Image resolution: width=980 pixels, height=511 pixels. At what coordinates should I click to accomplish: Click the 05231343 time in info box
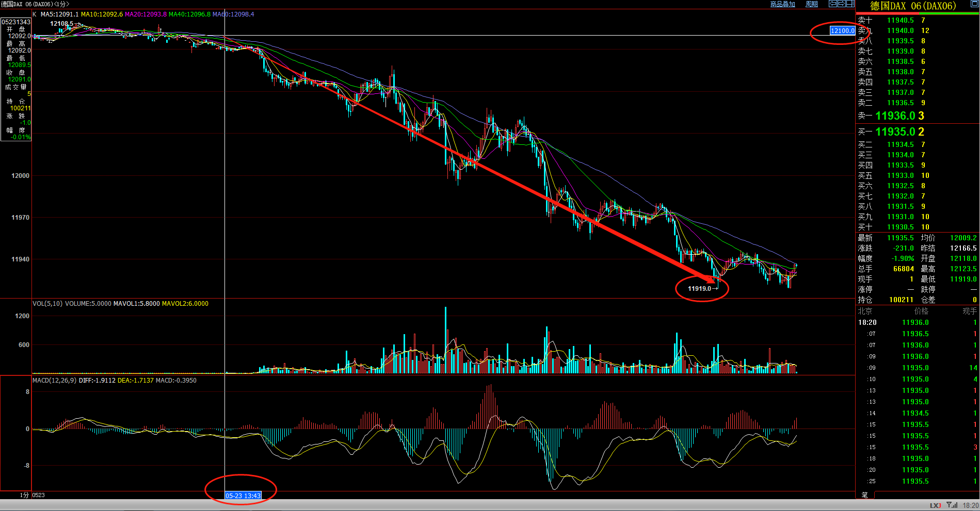pyautogui.click(x=16, y=22)
